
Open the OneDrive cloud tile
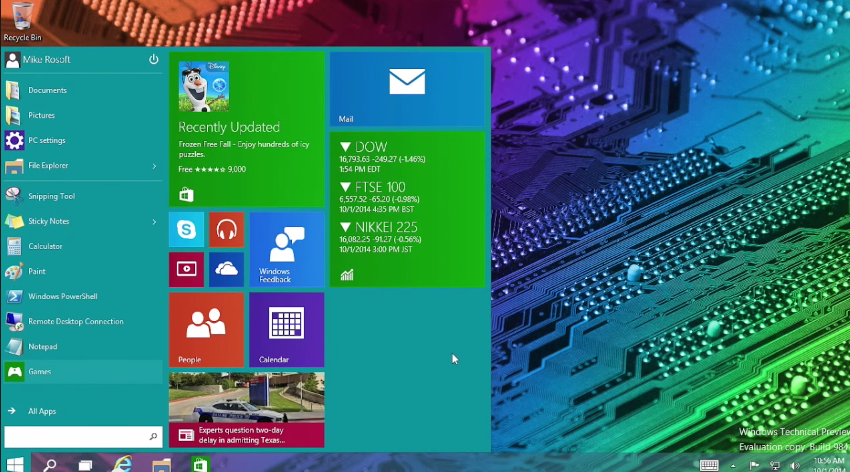(x=226, y=269)
